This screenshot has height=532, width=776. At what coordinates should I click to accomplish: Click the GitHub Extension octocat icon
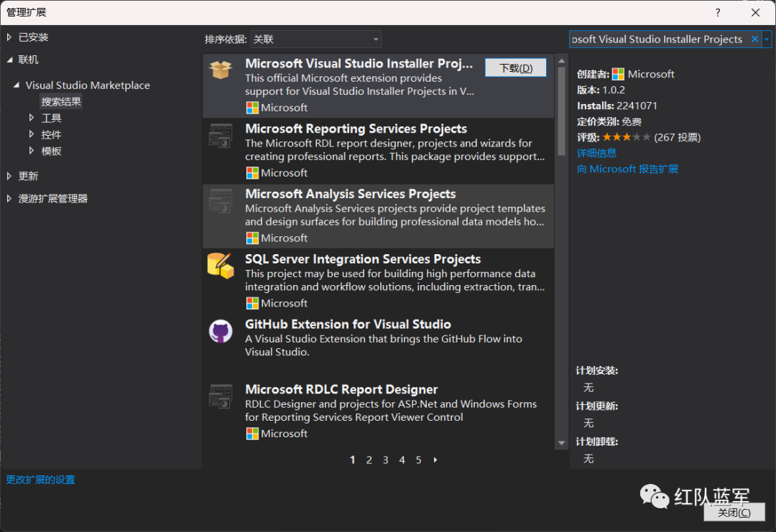(x=221, y=331)
